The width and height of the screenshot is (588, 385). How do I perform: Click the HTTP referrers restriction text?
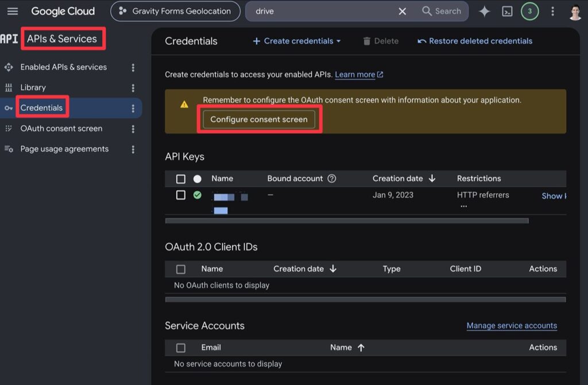[483, 195]
